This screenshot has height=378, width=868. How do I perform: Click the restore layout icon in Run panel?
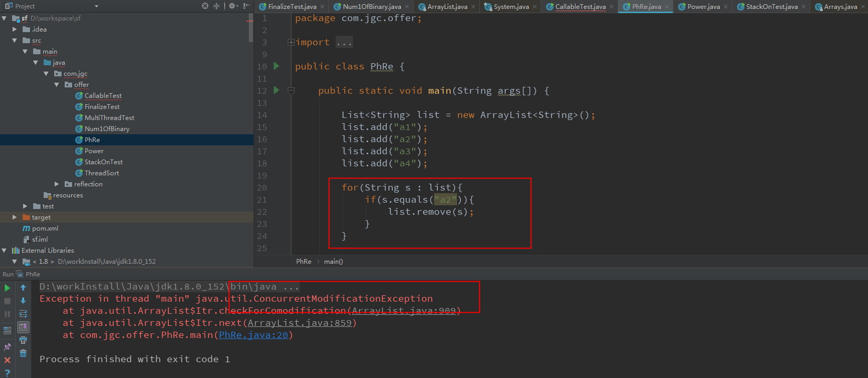7,331
